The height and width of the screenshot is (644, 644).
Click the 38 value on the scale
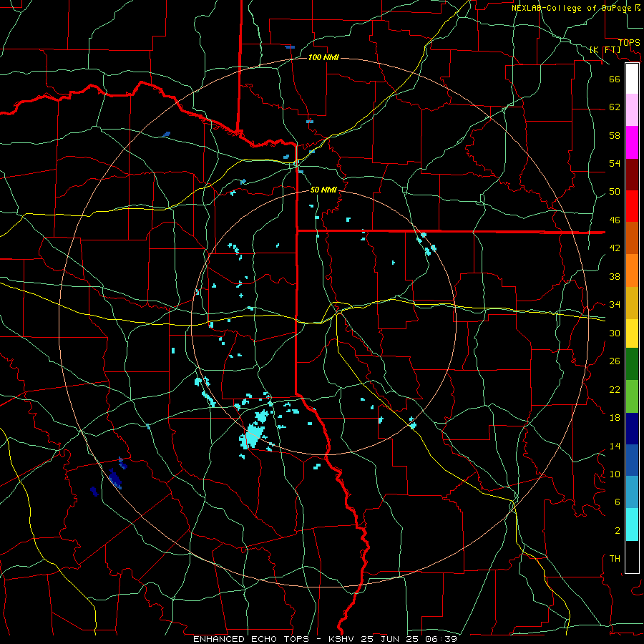click(615, 276)
